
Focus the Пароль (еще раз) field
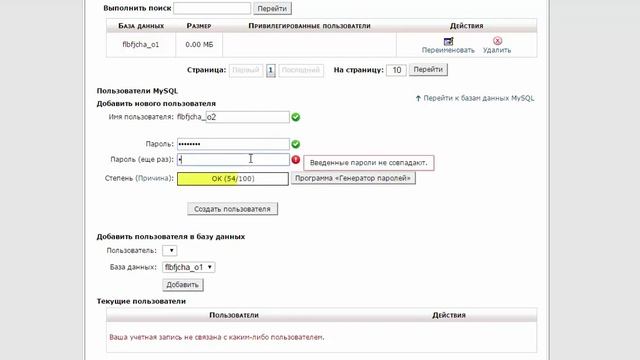pyautogui.click(x=233, y=160)
